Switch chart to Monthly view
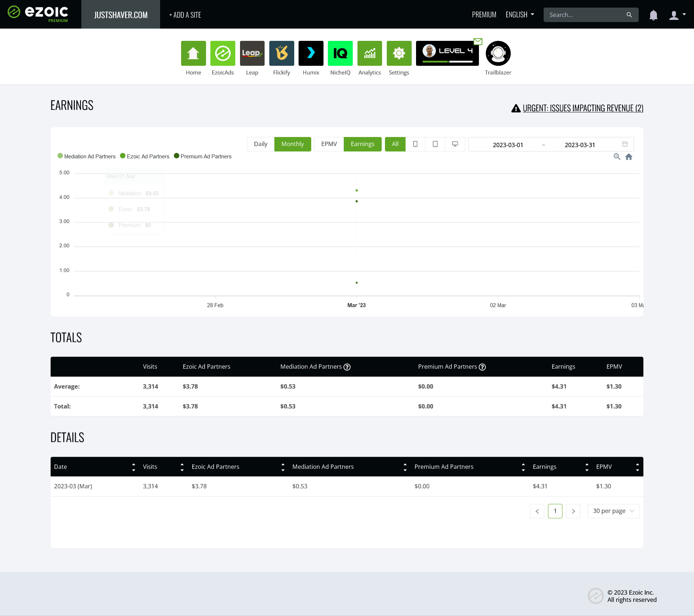Viewport: 694px width, 616px height. pos(292,144)
